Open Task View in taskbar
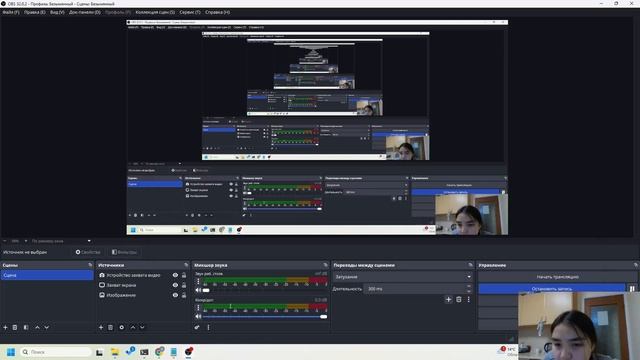Image resolution: width=640 pixels, height=360 pixels. tap(99, 352)
